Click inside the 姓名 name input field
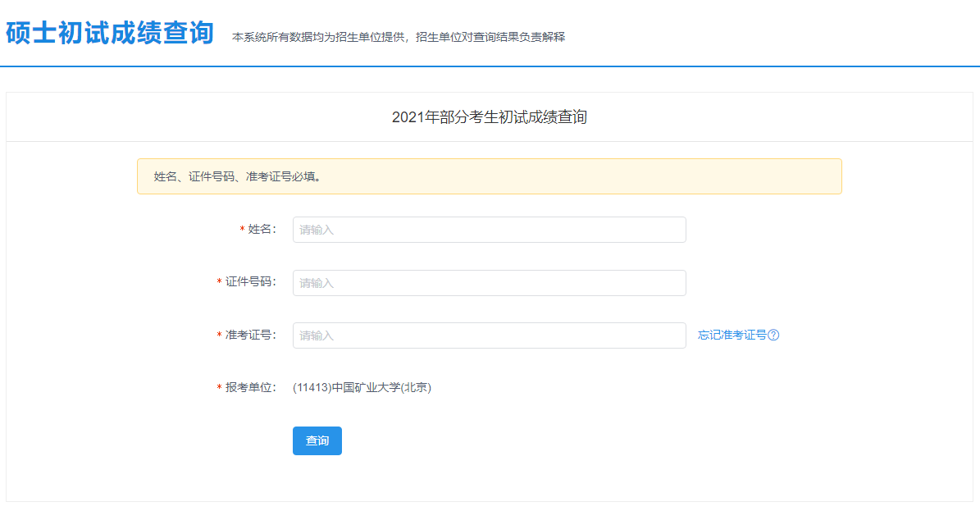The width and height of the screenshot is (980, 511). (489, 230)
